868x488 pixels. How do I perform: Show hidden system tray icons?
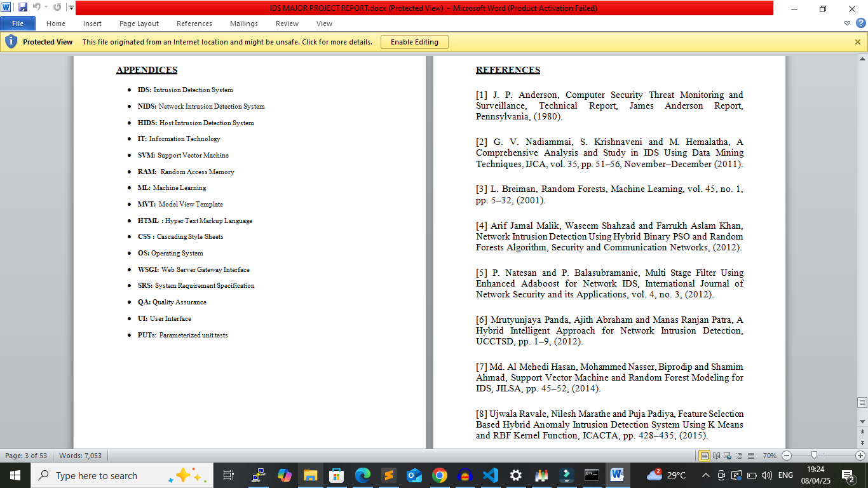tap(706, 475)
